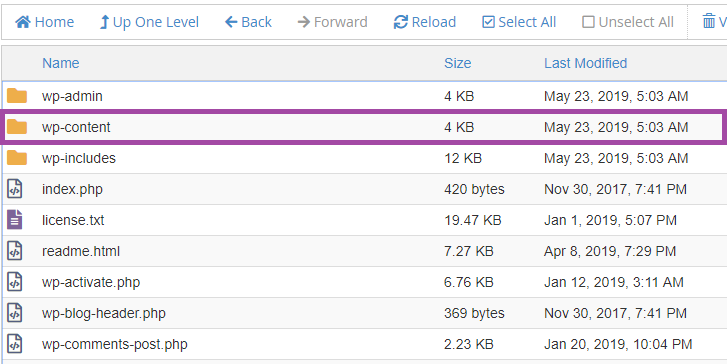
Task: Click the wp-blog-header.php file entry
Action: pos(103,313)
